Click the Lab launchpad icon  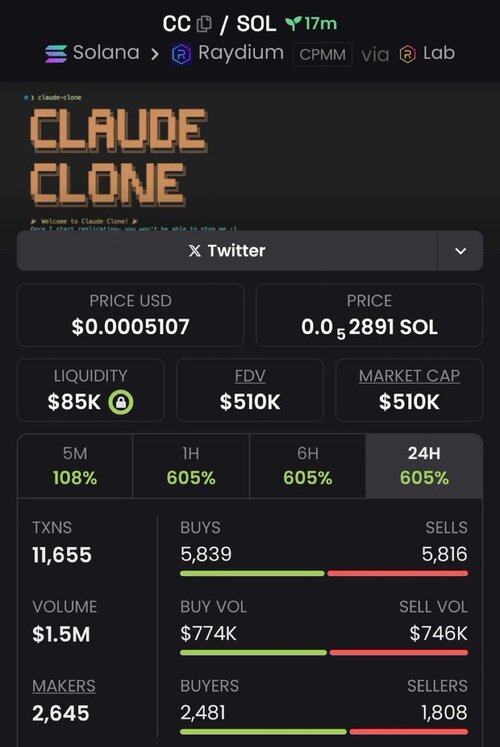[408, 54]
